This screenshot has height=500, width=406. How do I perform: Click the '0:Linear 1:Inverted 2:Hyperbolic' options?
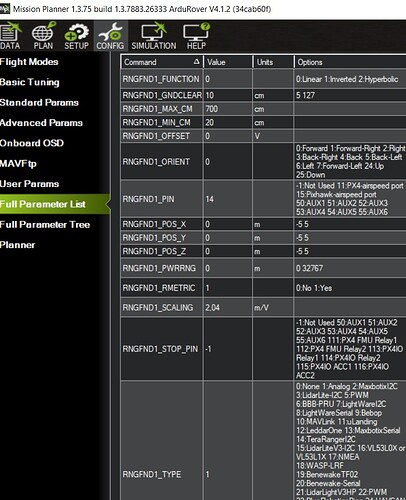click(347, 79)
